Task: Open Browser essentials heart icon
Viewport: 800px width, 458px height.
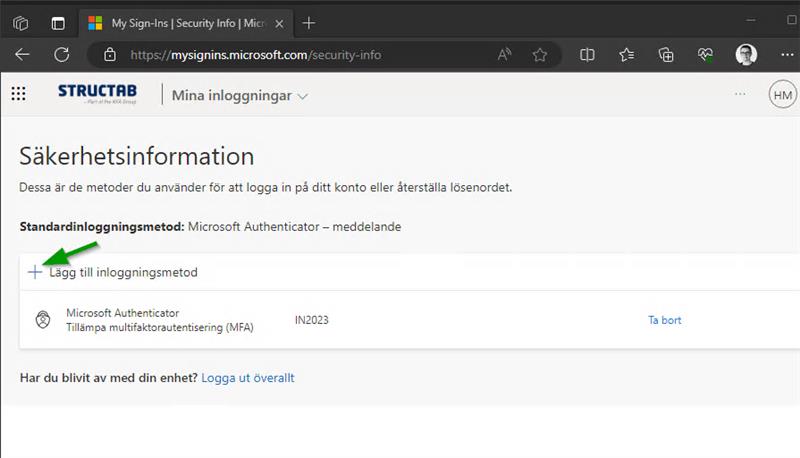Action: point(705,55)
